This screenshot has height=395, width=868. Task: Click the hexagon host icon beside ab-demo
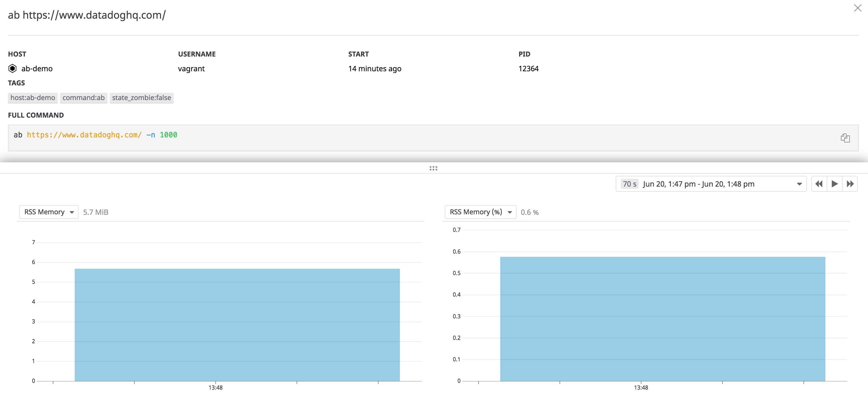click(x=12, y=68)
